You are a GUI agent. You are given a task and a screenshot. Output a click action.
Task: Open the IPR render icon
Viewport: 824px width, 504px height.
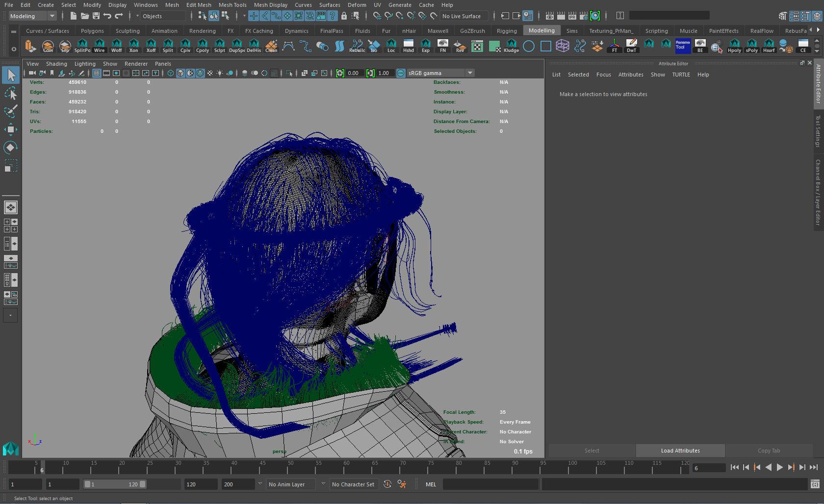[x=572, y=16]
